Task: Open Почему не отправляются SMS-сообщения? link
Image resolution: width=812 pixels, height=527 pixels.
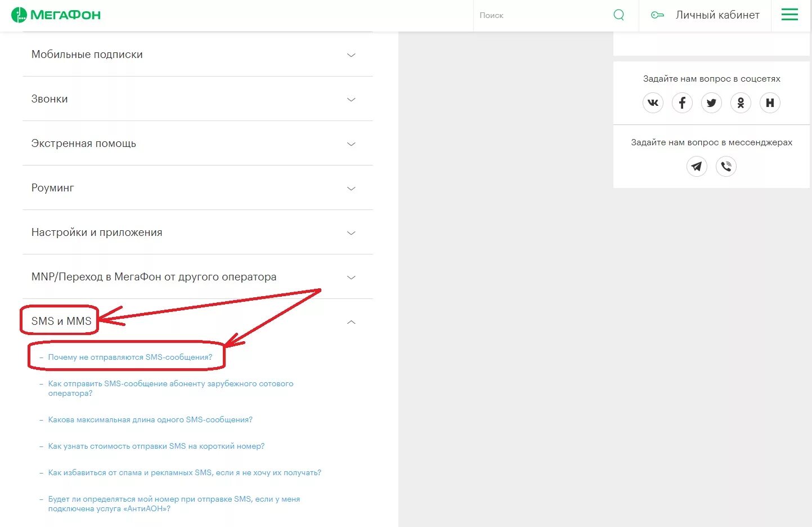Action: click(x=130, y=357)
